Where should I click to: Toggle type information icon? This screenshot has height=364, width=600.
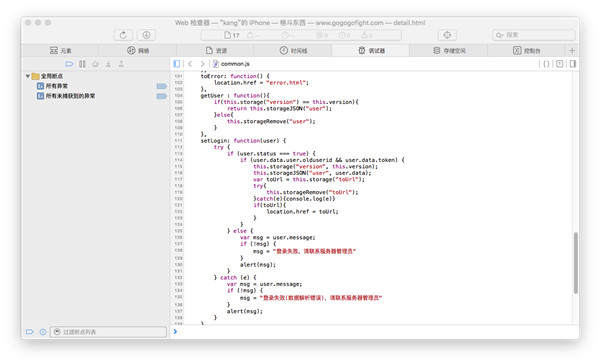pos(559,64)
